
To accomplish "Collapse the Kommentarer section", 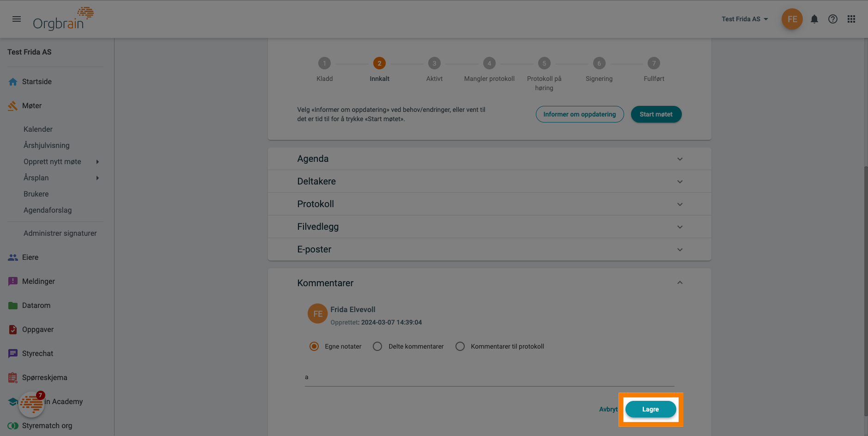I will [680, 283].
